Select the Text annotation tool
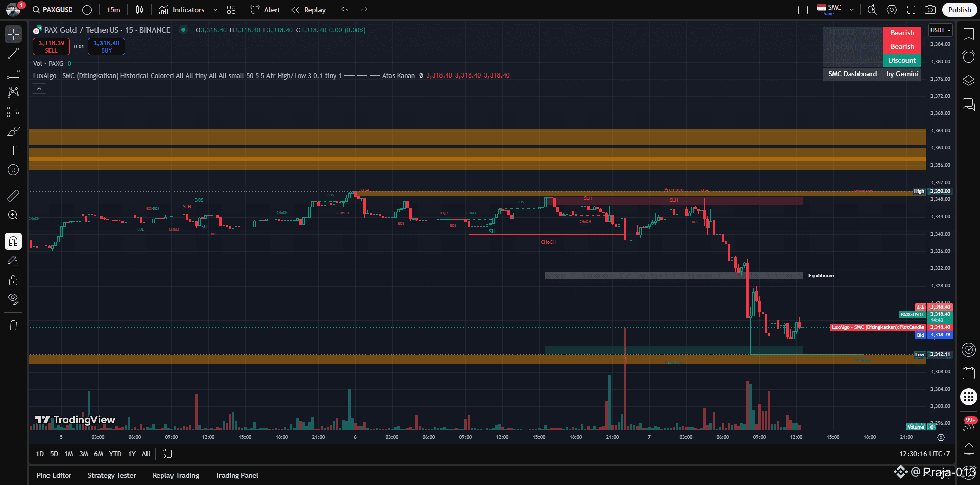The width and height of the screenshot is (980, 485). (x=13, y=150)
